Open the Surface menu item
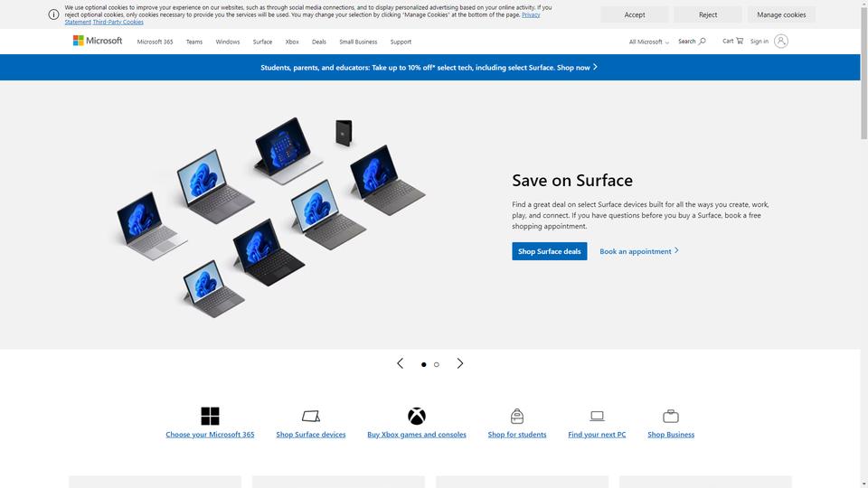 (x=262, y=42)
